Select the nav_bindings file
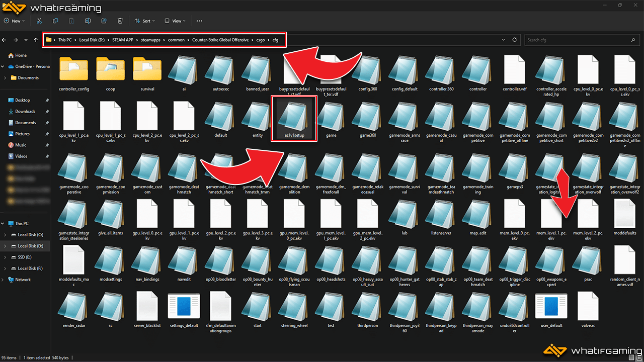 (147, 264)
